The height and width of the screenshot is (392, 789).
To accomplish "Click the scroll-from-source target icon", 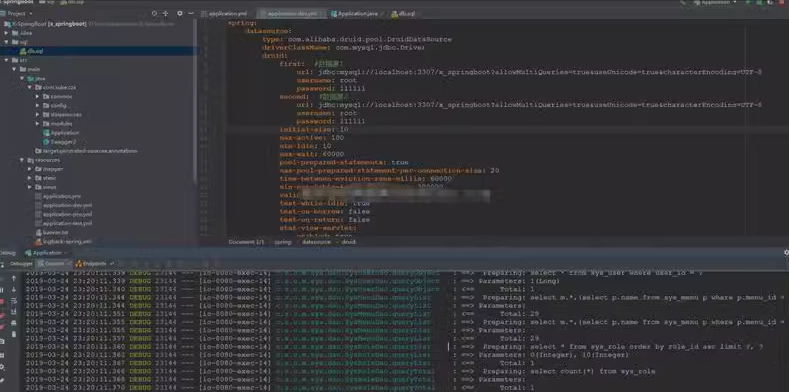I will (154, 14).
